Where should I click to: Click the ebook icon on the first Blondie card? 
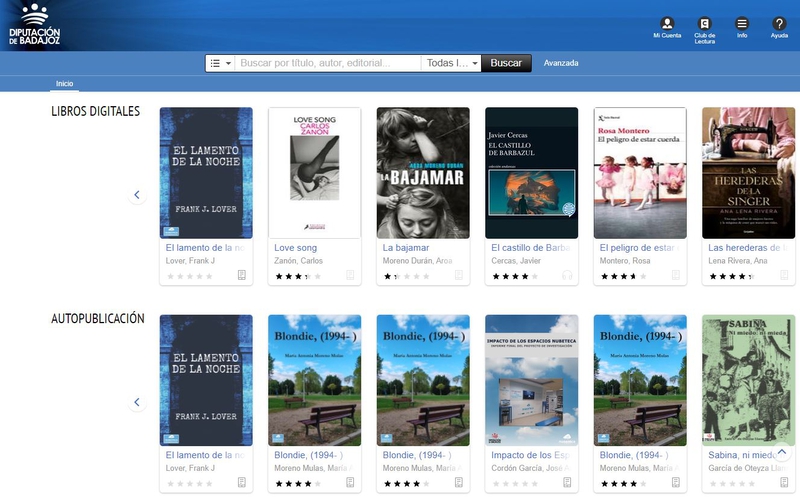[x=350, y=482]
